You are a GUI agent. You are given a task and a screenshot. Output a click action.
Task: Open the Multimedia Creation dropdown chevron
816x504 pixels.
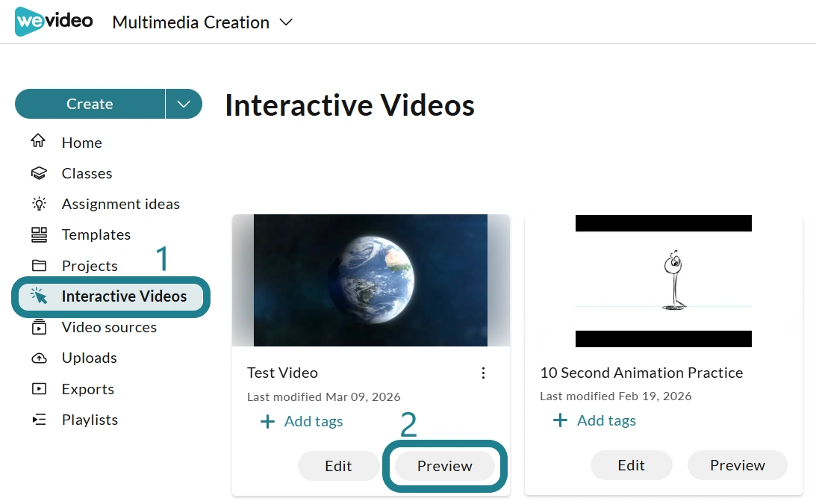coord(286,22)
